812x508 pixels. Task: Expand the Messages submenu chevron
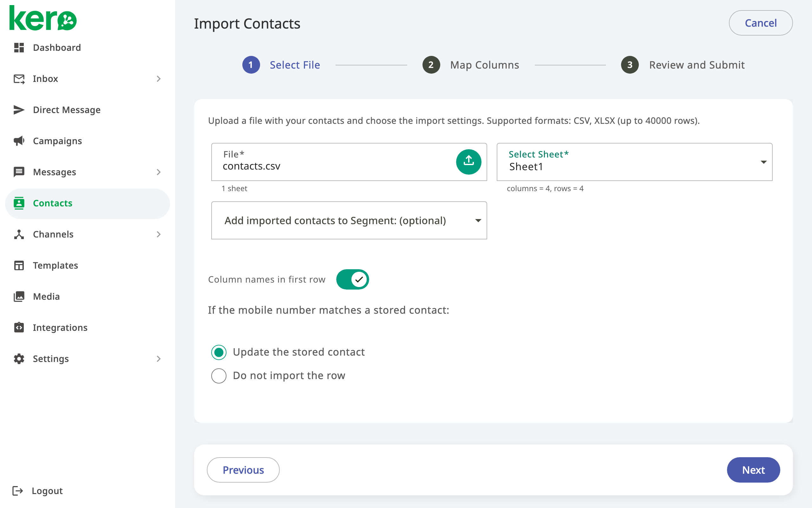[159, 172]
